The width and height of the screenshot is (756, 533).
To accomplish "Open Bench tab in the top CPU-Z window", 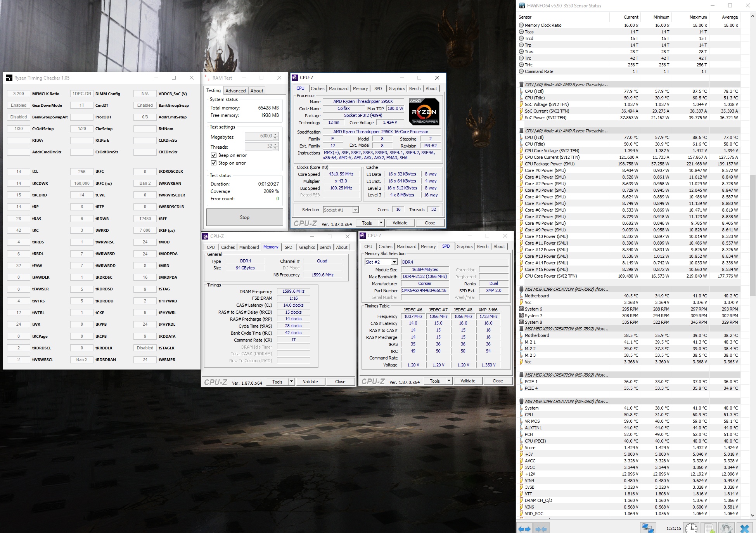I will [415, 89].
